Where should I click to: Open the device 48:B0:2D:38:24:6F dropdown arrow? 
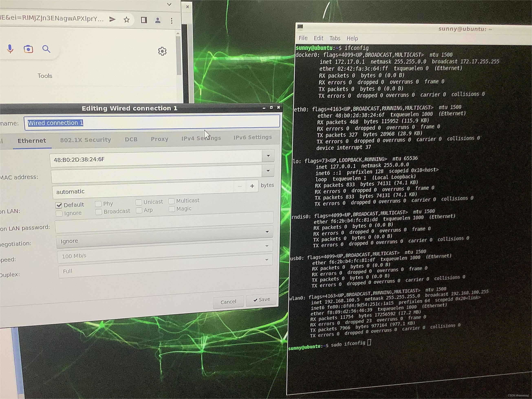pos(268,156)
